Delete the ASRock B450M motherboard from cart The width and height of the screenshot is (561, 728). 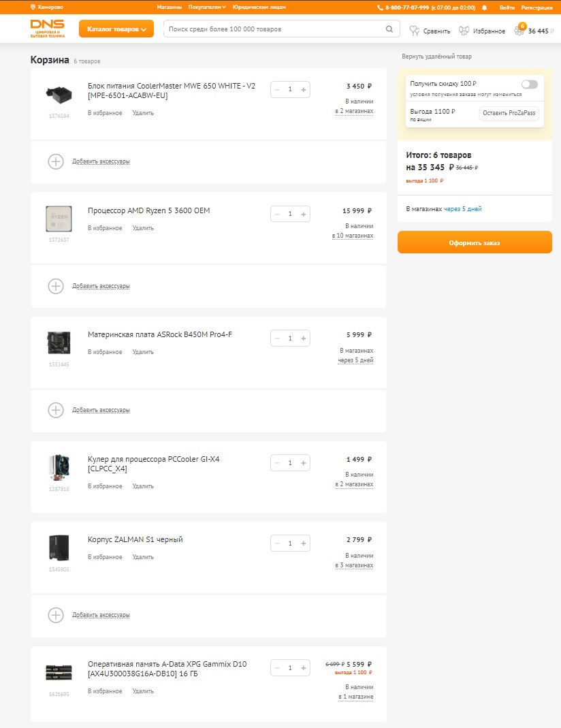143,352
